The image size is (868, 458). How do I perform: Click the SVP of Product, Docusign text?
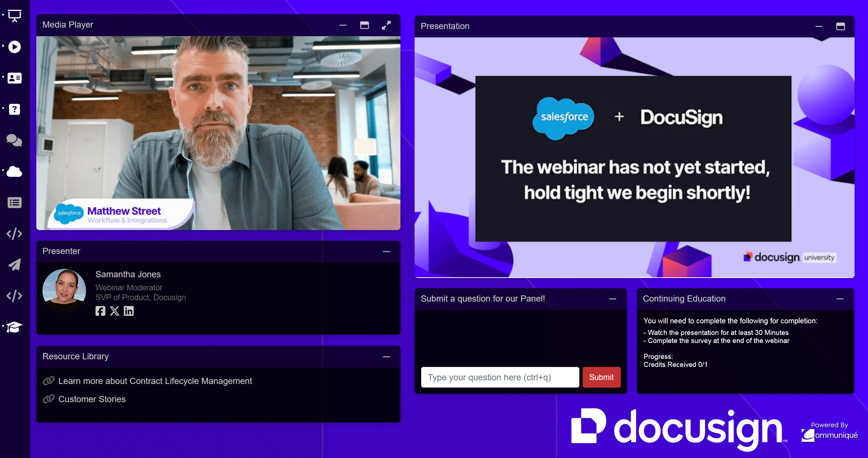(x=140, y=298)
